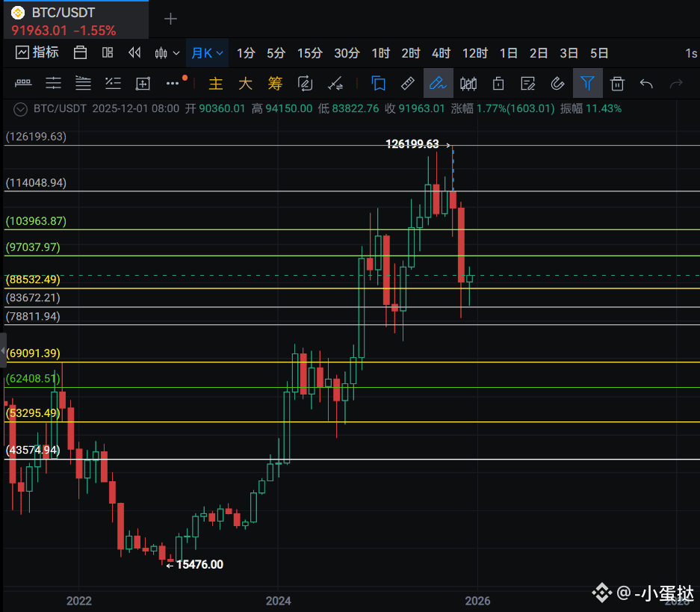Toggle the funnel filter button

click(x=587, y=84)
